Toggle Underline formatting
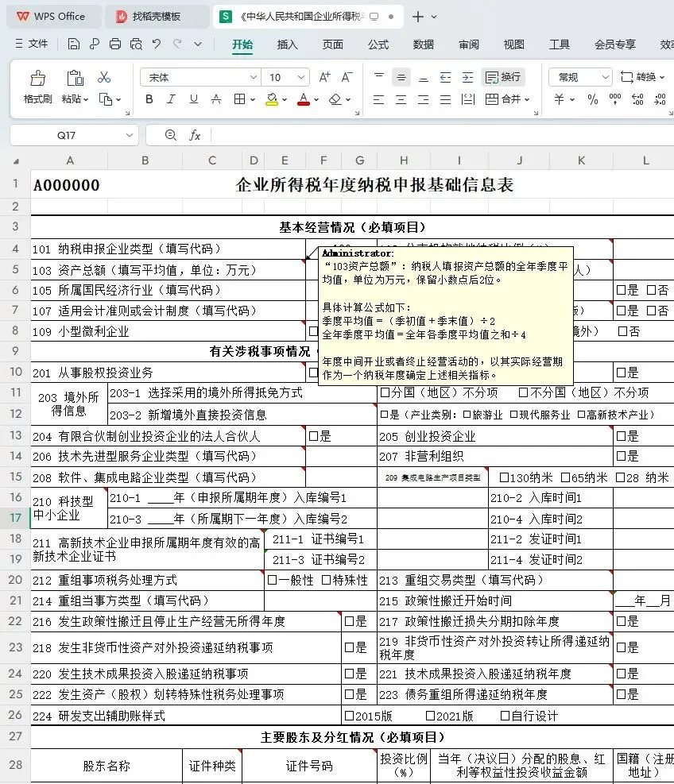Viewport: 674px width, 784px height. (x=194, y=99)
